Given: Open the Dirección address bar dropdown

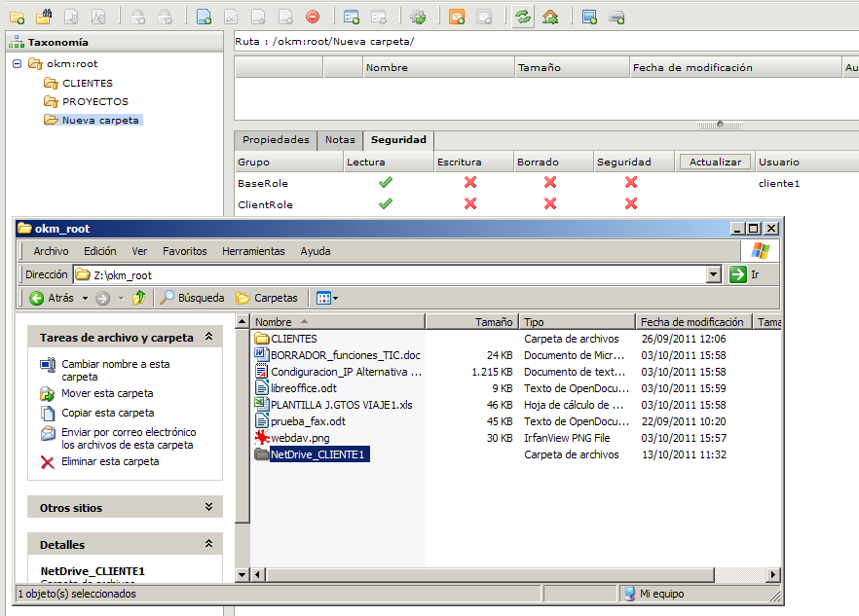Looking at the screenshot, I should [714, 273].
